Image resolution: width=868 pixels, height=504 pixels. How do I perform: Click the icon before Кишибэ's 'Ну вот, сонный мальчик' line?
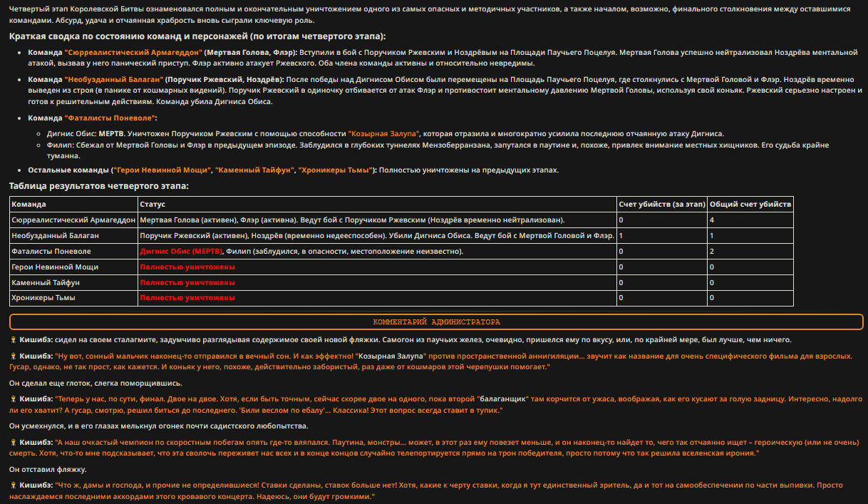point(14,356)
